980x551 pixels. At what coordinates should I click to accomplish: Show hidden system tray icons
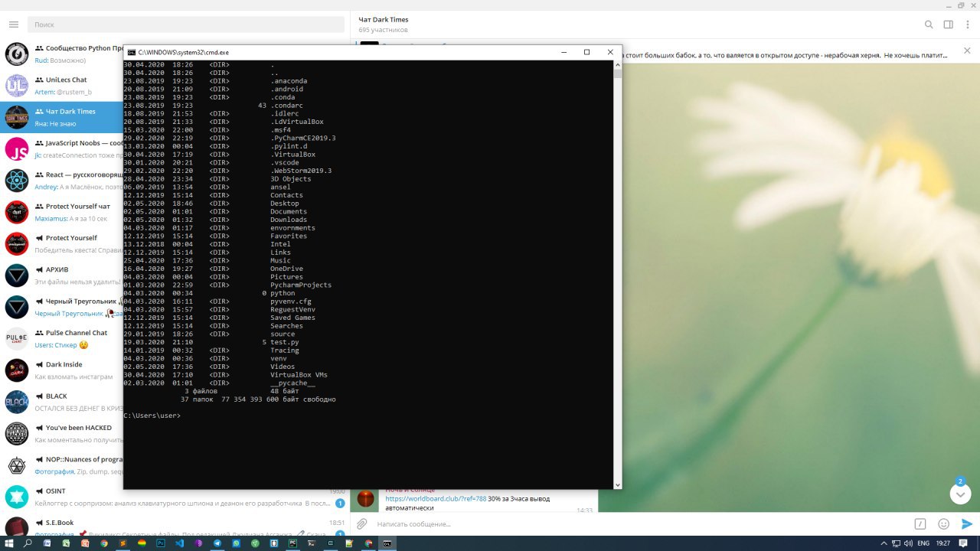(884, 543)
